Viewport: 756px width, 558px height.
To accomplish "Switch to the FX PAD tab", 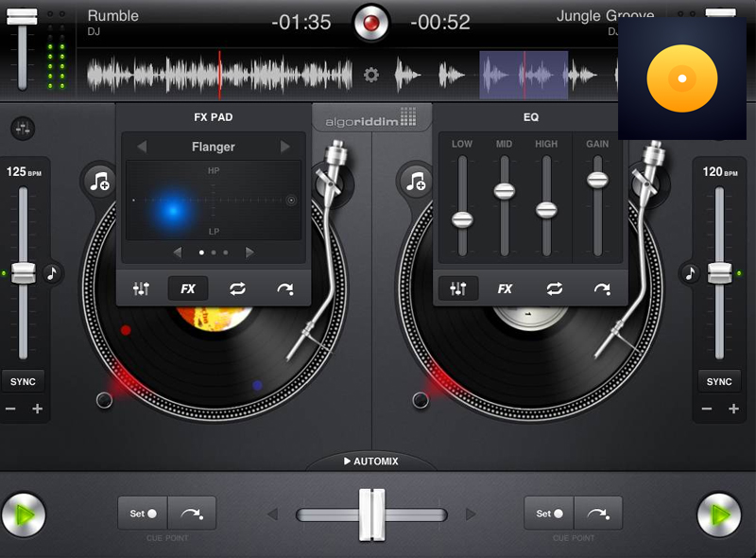I will pos(212,116).
